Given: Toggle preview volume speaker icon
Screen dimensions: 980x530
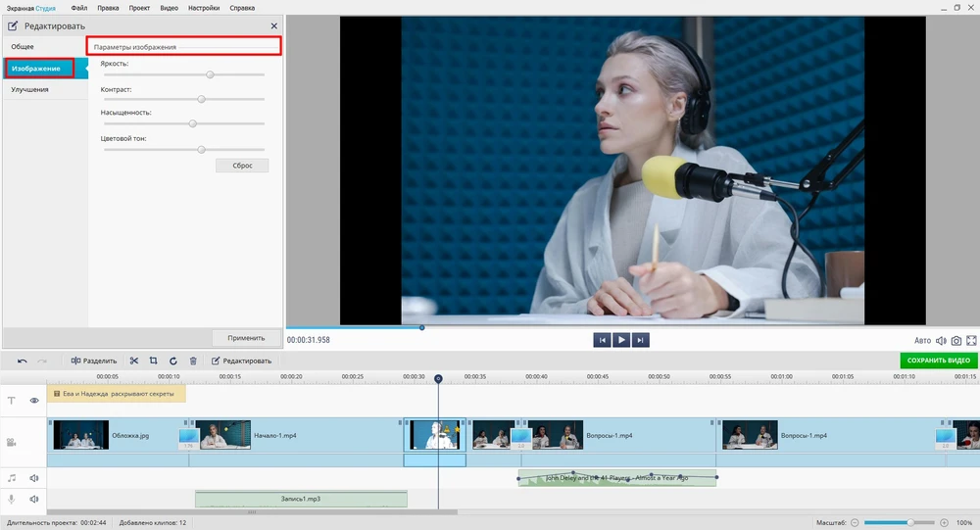Looking at the screenshot, I should pyautogui.click(x=941, y=340).
